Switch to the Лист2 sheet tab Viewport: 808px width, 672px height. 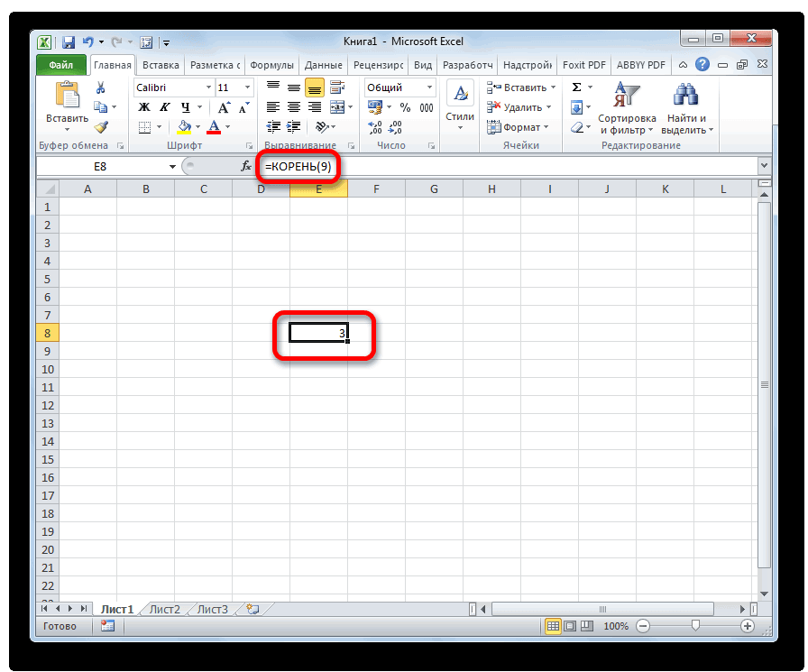click(164, 609)
